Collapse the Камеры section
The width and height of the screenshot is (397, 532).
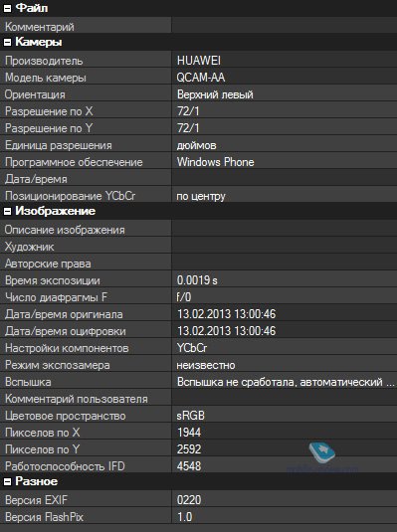(8, 43)
